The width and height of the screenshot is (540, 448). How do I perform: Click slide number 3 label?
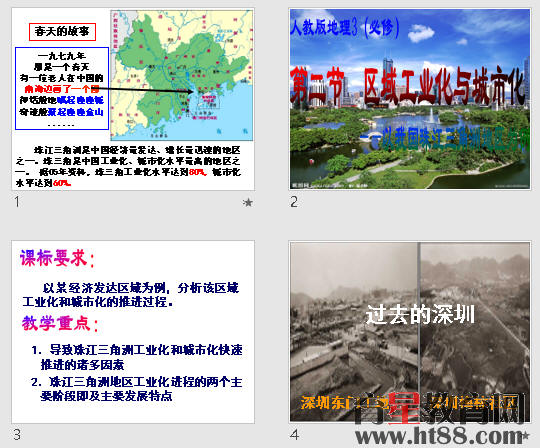click(x=17, y=435)
